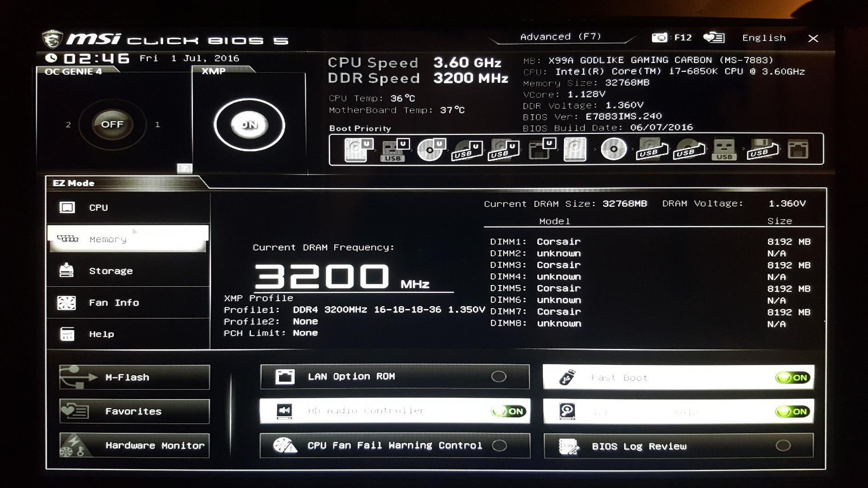Click the CPU Temp 36°C reading
The height and width of the screenshot is (488, 868).
(x=372, y=99)
